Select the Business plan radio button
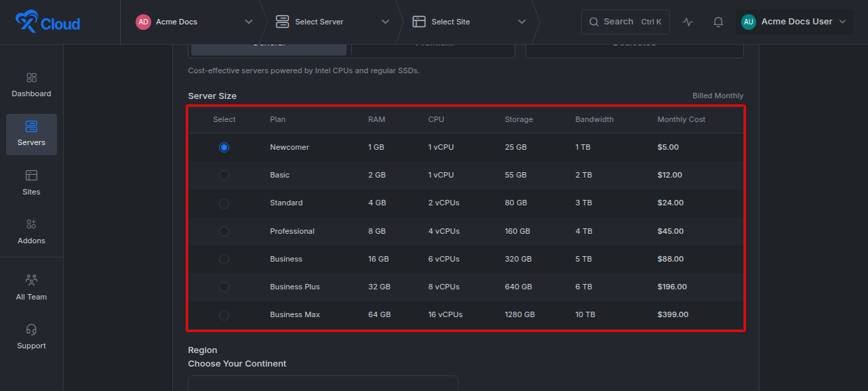868x391 pixels. tap(224, 259)
